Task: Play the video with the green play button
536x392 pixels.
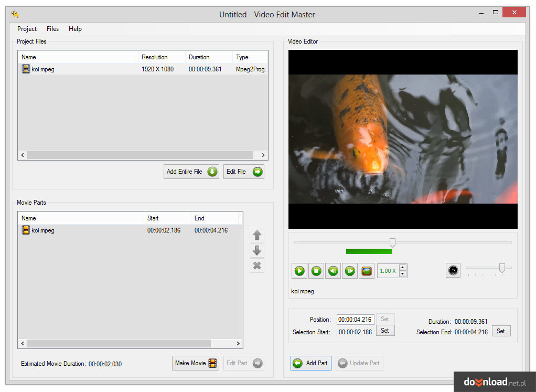Action: 299,271
